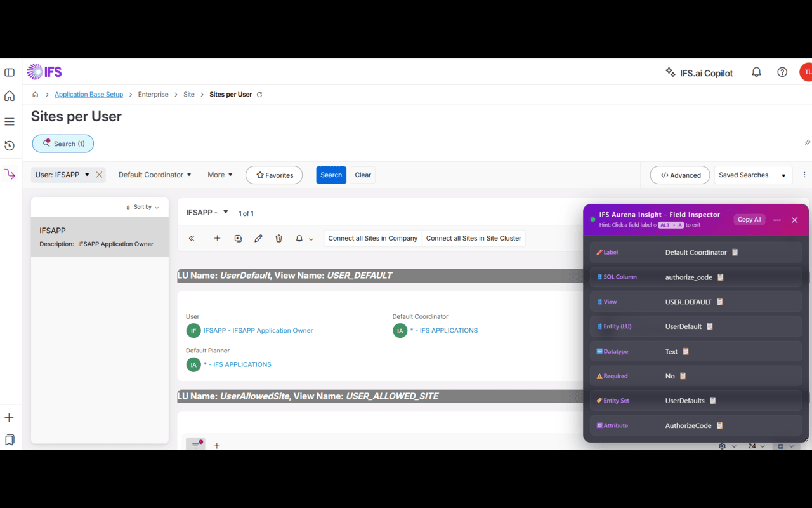Click the IFS logo

(44, 72)
